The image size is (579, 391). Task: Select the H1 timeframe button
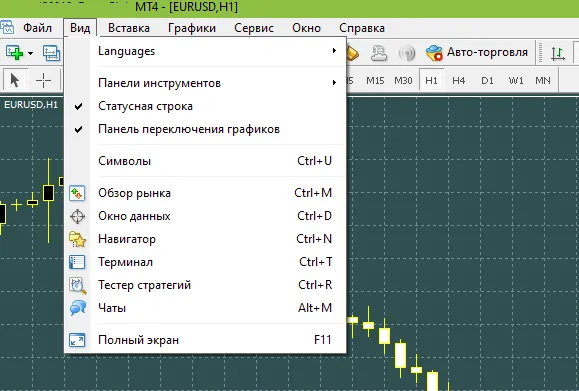(x=431, y=80)
